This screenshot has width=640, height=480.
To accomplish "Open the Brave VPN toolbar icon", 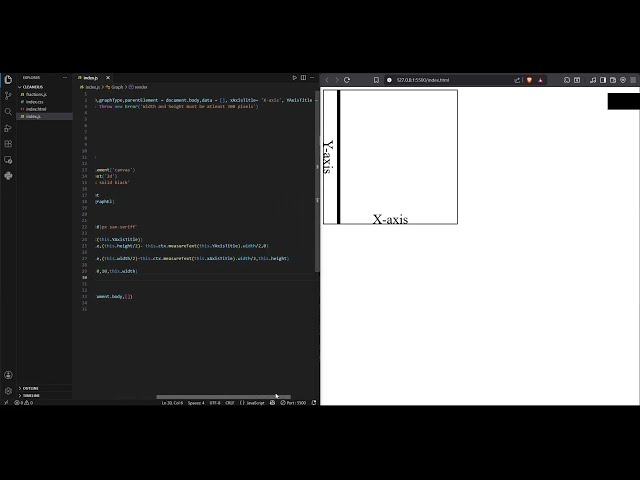I will [x=623, y=80].
